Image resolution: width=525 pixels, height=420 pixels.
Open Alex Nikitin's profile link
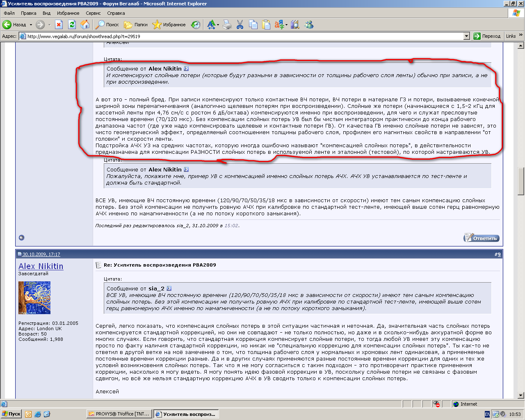[41, 266]
